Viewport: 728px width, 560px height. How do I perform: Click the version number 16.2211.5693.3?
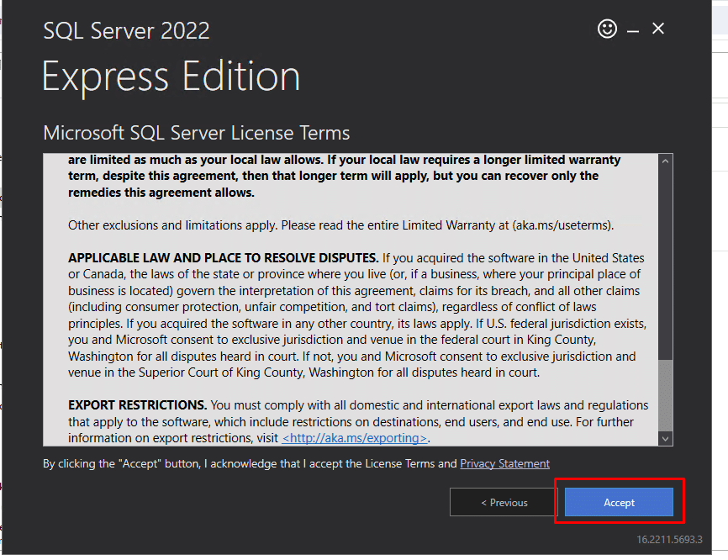point(669,539)
